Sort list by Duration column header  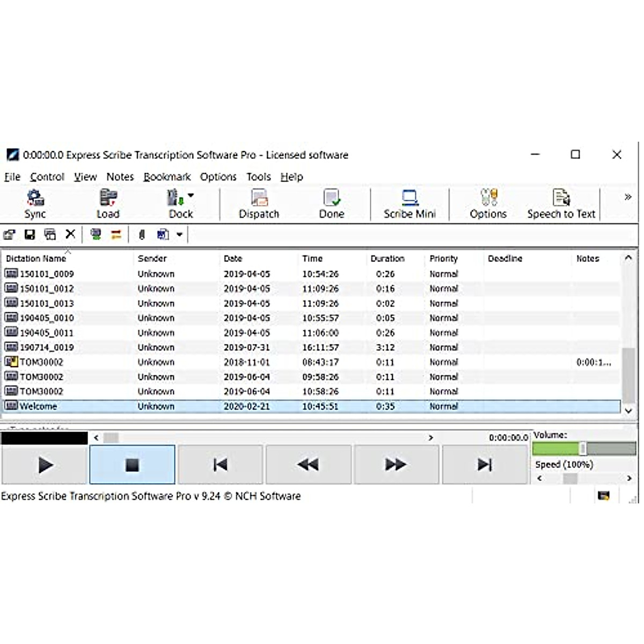click(x=387, y=259)
